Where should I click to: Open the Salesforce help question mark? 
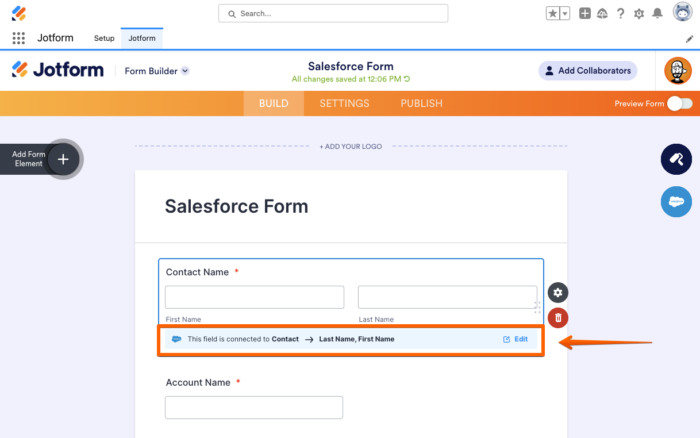621,13
